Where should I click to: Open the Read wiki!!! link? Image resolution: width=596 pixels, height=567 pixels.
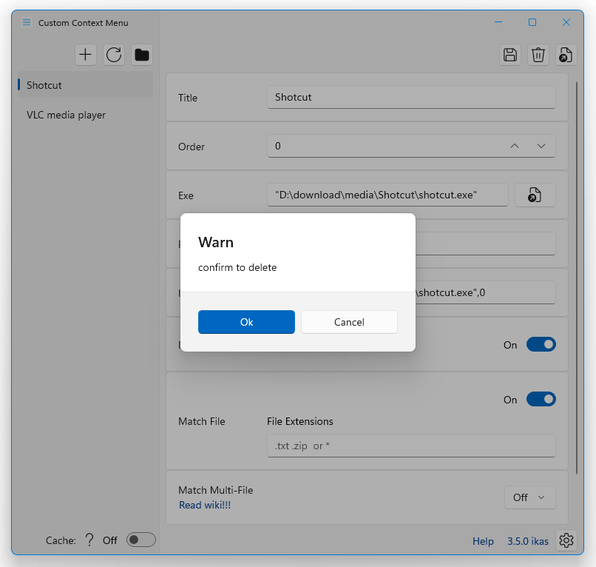coord(205,505)
